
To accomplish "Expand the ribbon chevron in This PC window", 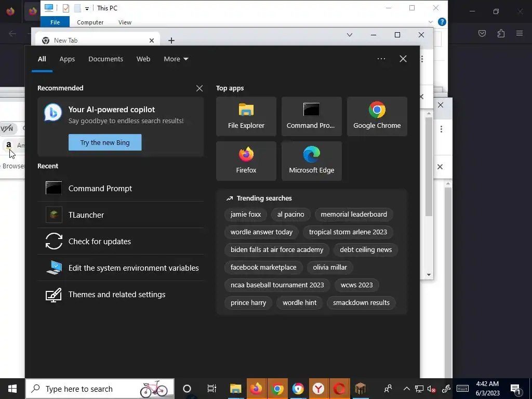I will (431, 22).
